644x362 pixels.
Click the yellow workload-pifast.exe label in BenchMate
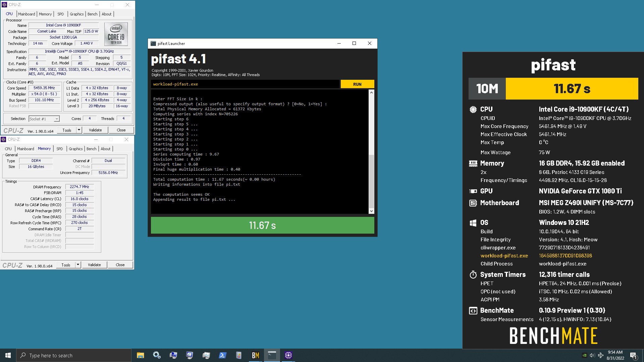[x=504, y=256]
